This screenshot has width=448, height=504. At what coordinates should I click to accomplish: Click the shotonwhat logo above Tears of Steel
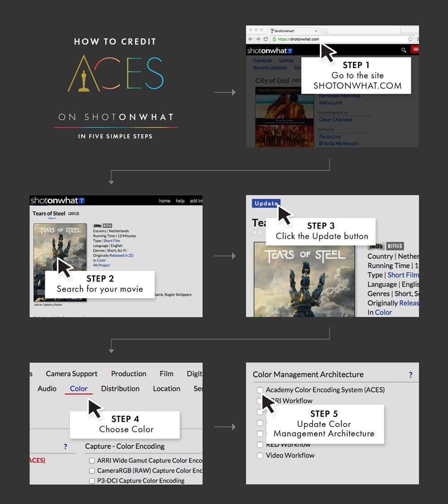pos(57,201)
